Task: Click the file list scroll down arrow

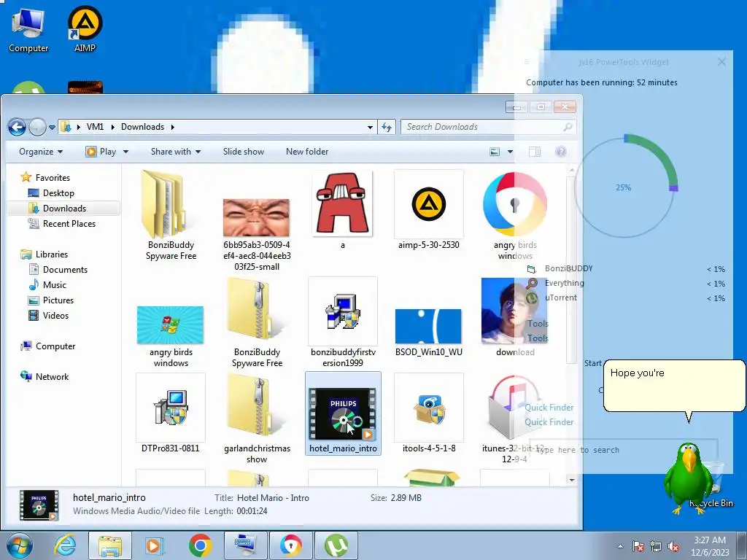Action: pyautogui.click(x=572, y=480)
